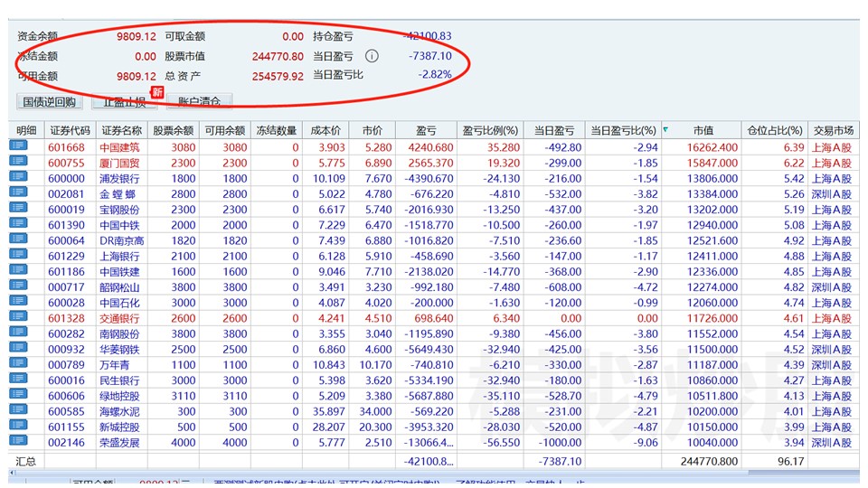
Task: Sort by 当日盈亏比(%) column header
Action: (623, 130)
